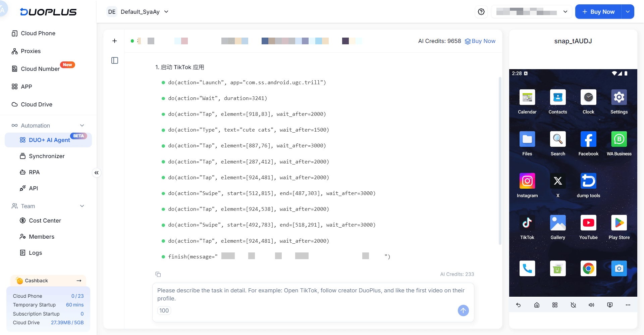Viewport: 644px width, 335px height.
Task: Open the Buy Now split-button arrow
Action: tap(628, 12)
